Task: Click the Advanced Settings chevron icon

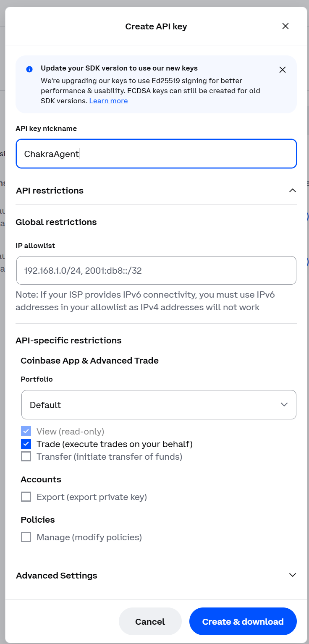Action: click(293, 575)
